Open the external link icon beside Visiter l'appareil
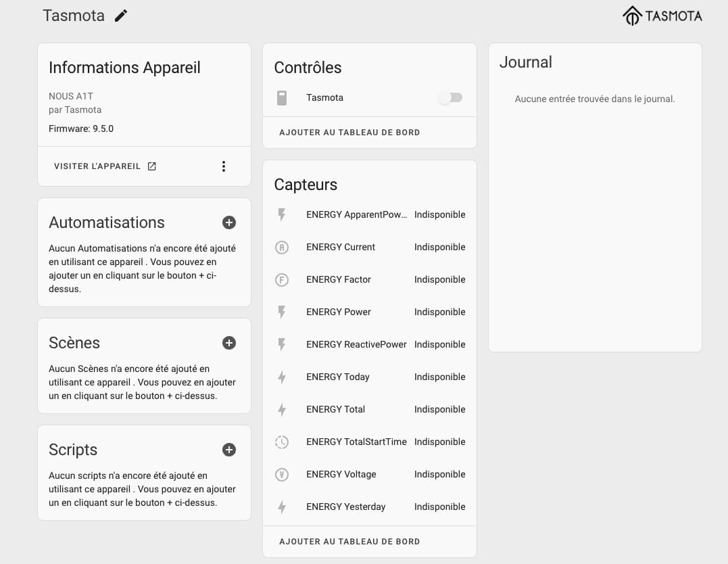Screen dimensions: 728x564 coord(152,166)
